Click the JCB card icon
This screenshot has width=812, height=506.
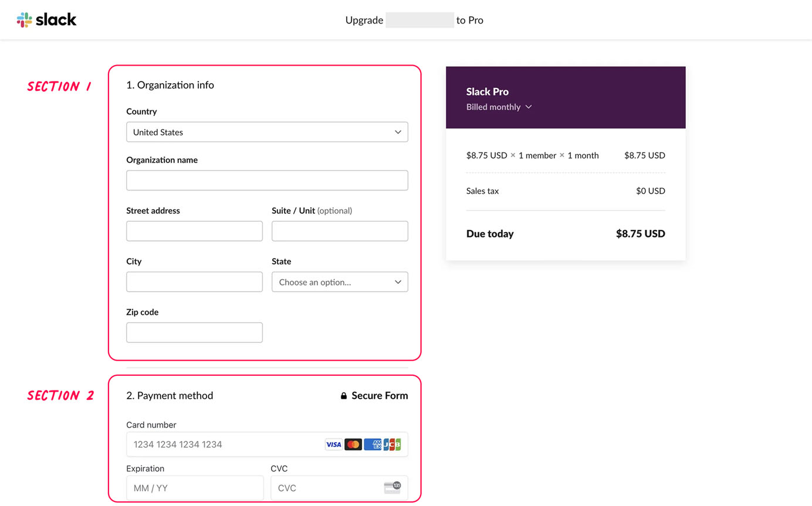(393, 444)
